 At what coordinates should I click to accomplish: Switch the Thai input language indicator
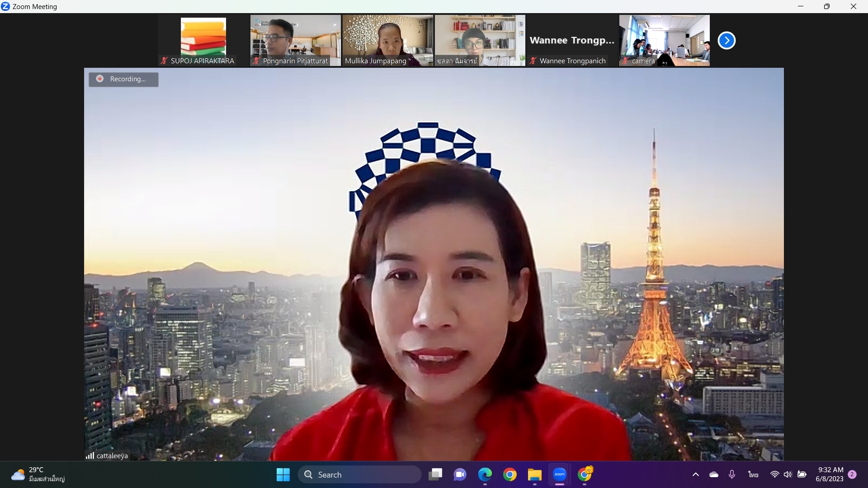753,474
